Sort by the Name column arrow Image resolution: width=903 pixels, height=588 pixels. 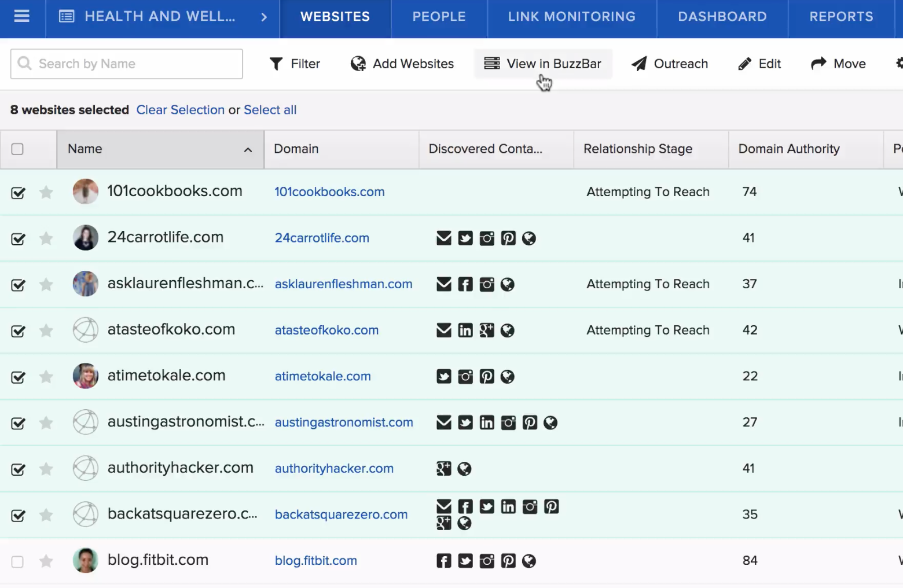tap(248, 150)
